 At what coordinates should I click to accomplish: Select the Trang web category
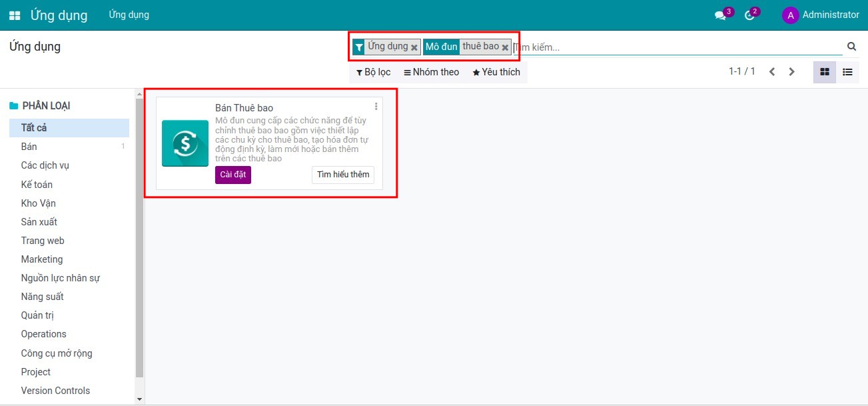pyautogui.click(x=69, y=241)
